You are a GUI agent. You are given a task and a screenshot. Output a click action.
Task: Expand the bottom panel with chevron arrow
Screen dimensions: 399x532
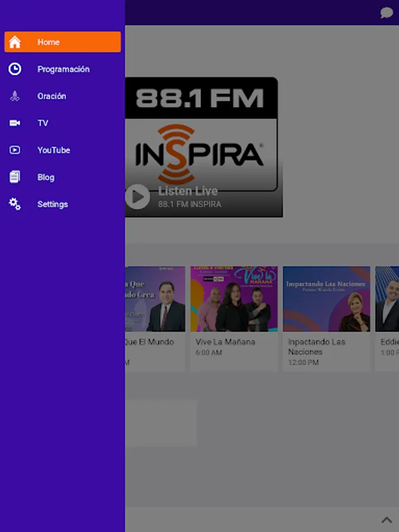point(387,520)
